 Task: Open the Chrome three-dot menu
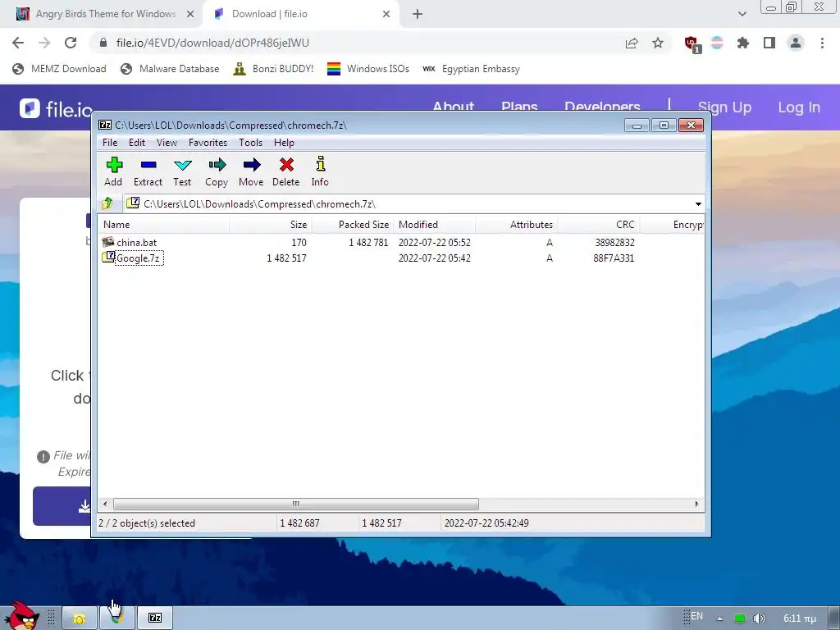(822, 43)
